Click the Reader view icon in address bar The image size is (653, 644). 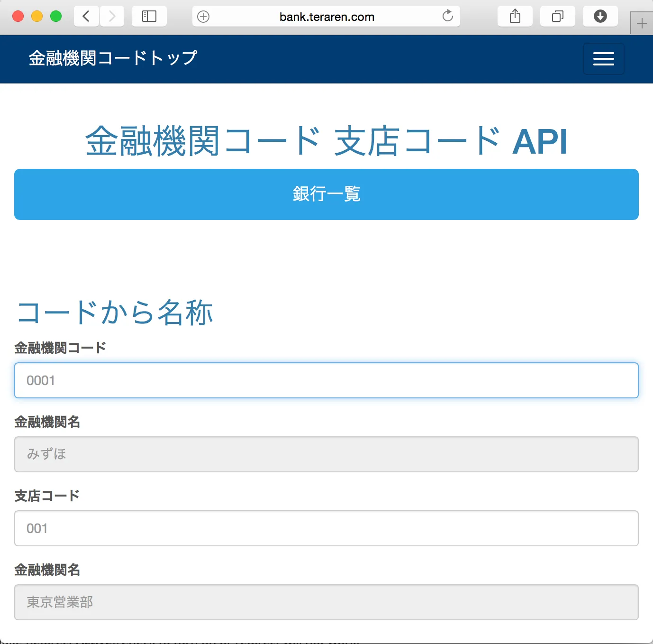pyautogui.click(x=203, y=16)
